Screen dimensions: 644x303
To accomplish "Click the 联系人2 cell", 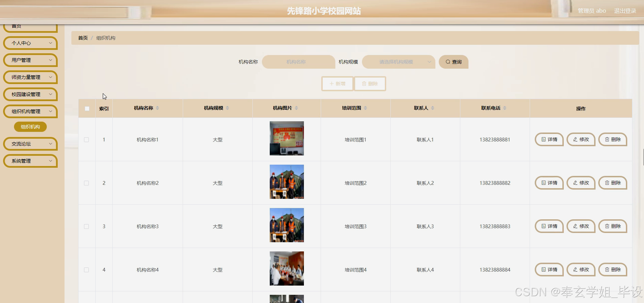I will [425, 183].
